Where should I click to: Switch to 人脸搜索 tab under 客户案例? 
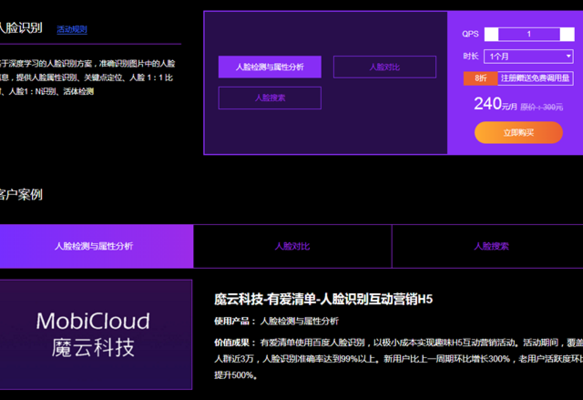[x=491, y=246]
